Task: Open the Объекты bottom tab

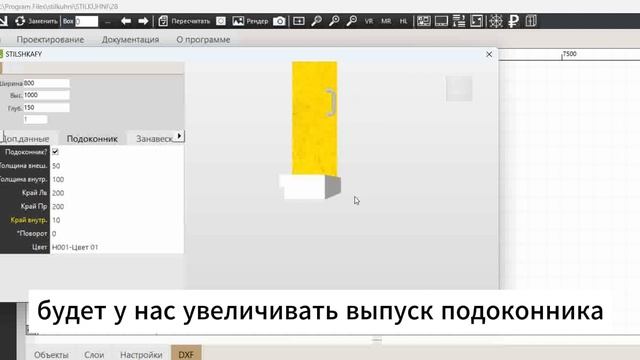Action: tap(51, 355)
